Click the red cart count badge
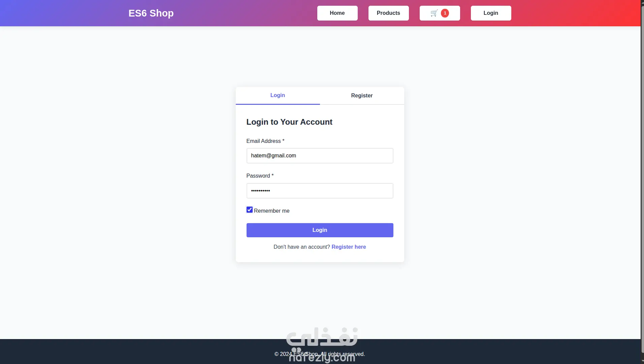Image resolution: width=644 pixels, height=364 pixels. click(x=445, y=13)
